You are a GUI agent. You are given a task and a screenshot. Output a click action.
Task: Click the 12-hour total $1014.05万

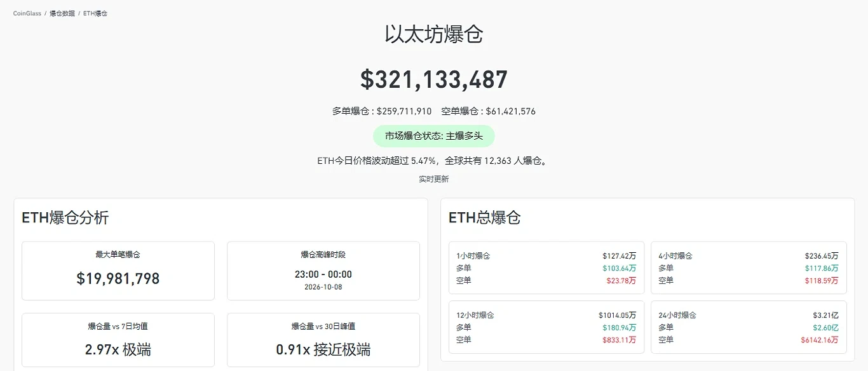pyautogui.click(x=618, y=315)
